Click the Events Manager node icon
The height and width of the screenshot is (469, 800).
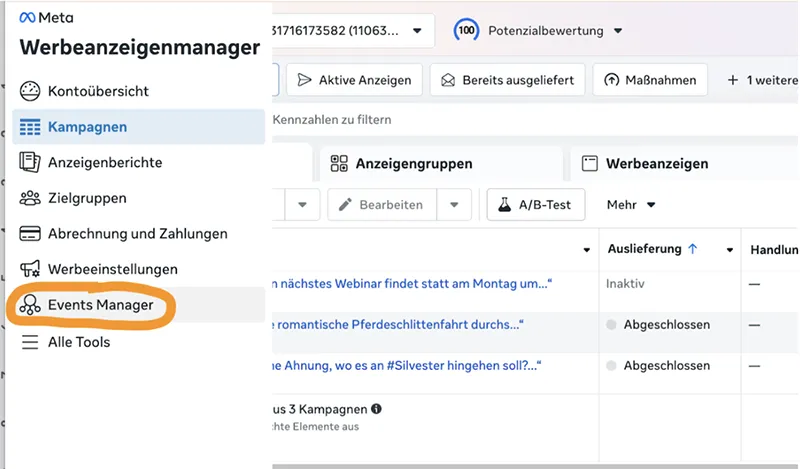tap(30, 305)
